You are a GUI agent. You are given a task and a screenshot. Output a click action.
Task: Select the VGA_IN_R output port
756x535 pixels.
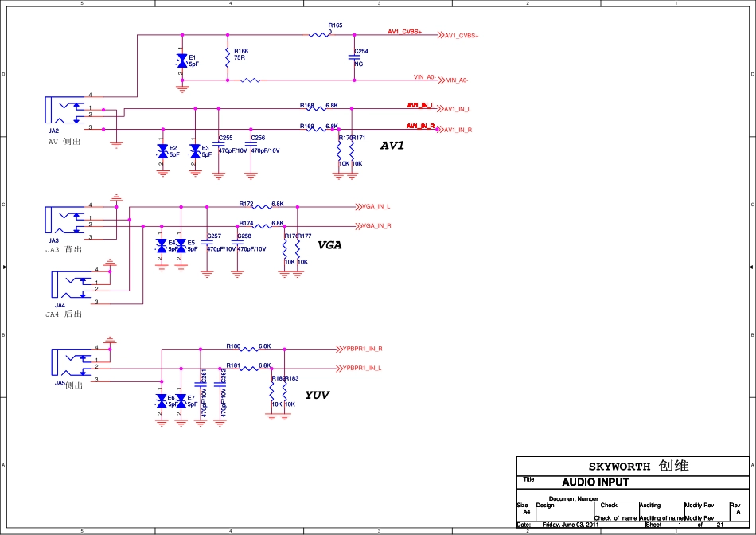tap(376, 226)
